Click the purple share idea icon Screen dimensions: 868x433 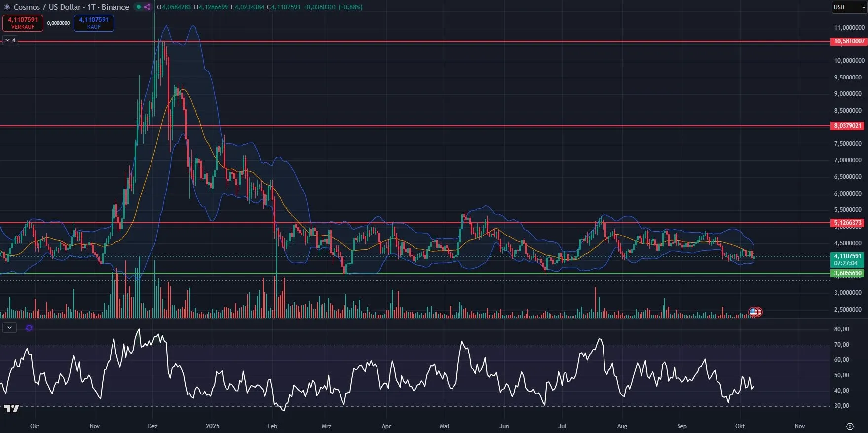pos(147,7)
